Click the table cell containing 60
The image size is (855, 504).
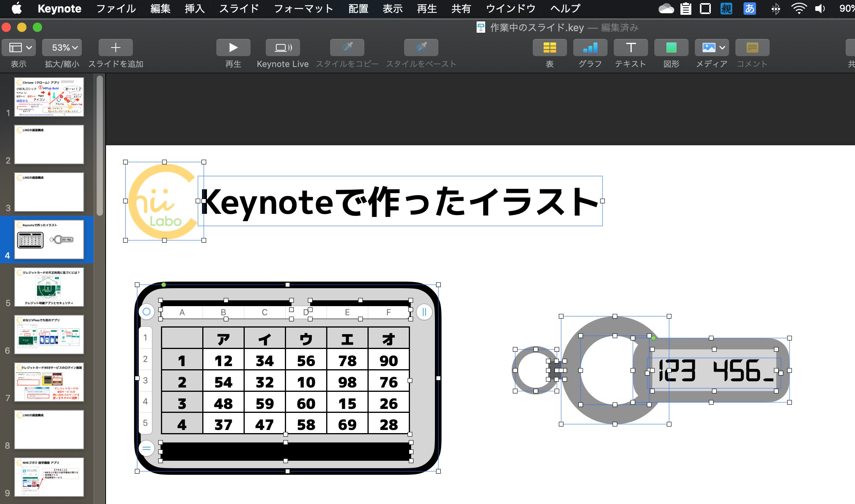coord(306,404)
